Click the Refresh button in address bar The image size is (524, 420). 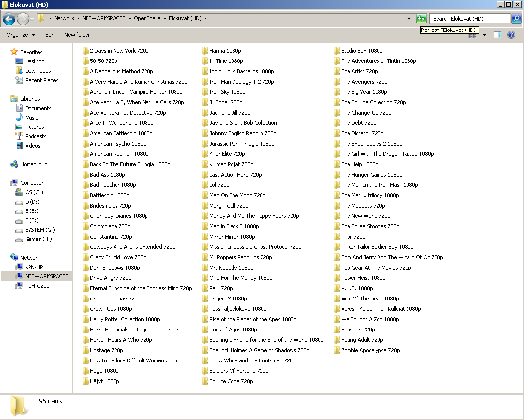coord(421,19)
